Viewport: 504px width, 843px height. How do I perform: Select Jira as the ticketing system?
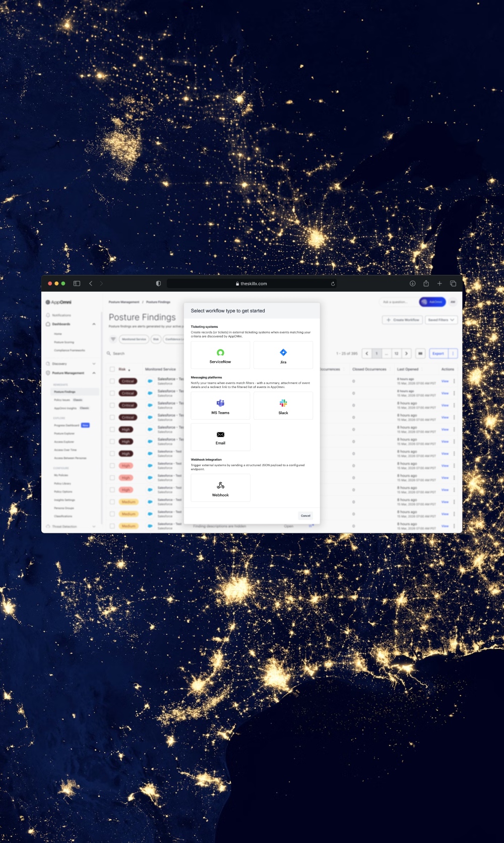click(x=283, y=355)
